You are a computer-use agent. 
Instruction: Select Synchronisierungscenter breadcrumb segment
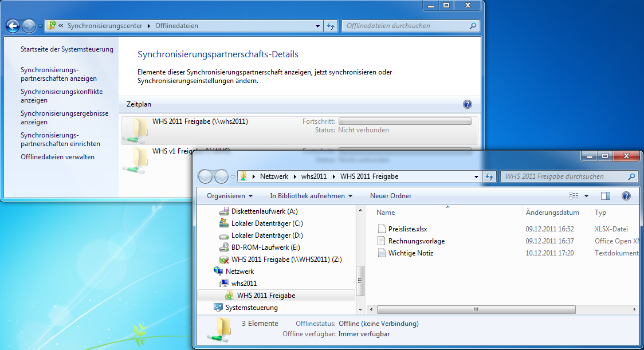(x=105, y=25)
